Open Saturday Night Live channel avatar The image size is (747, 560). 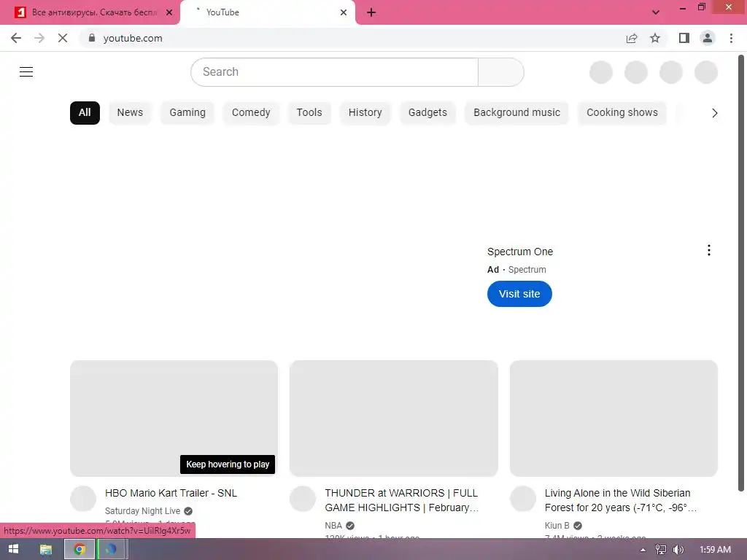[x=83, y=499]
